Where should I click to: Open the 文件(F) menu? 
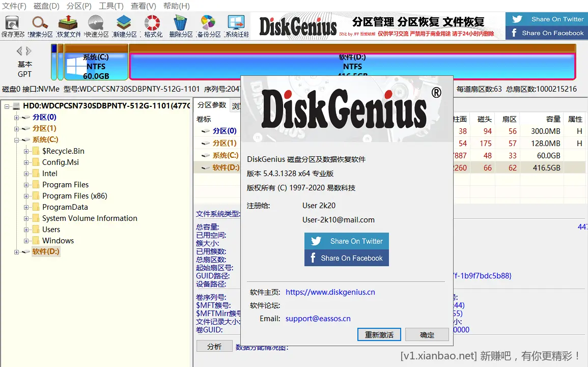pos(14,6)
